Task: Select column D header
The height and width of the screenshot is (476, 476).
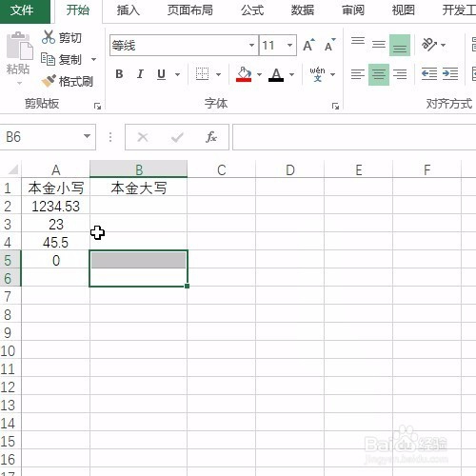Action: [290, 169]
